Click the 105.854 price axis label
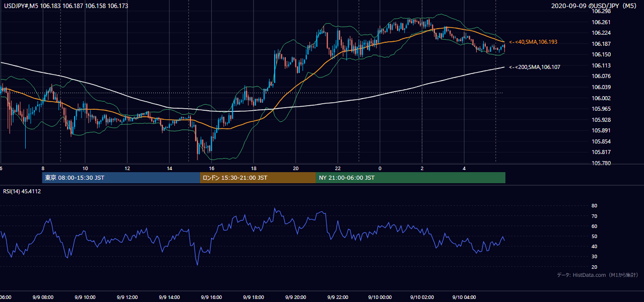Image resolution: width=644 pixels, height=302 pixels. click(x=601, y=141)
